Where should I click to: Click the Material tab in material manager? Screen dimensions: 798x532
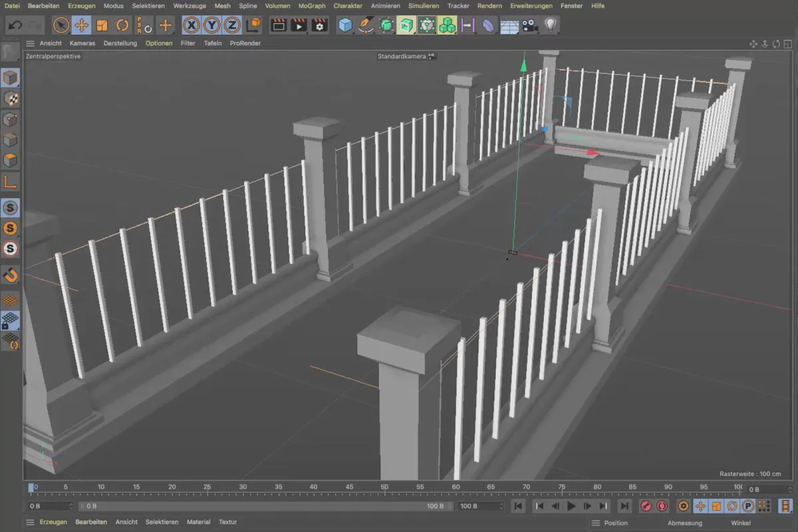[198, 522]
